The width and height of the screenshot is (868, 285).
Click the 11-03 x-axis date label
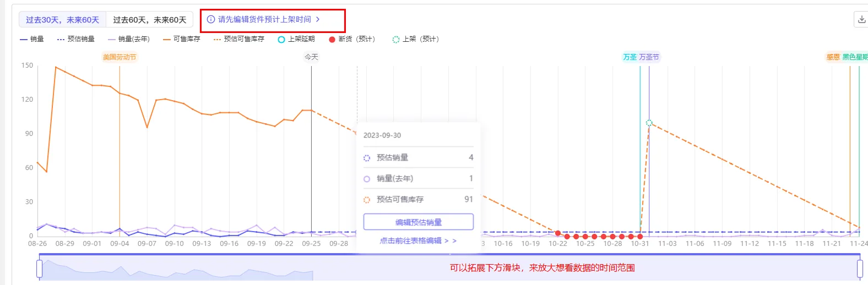tap(668, 244)
